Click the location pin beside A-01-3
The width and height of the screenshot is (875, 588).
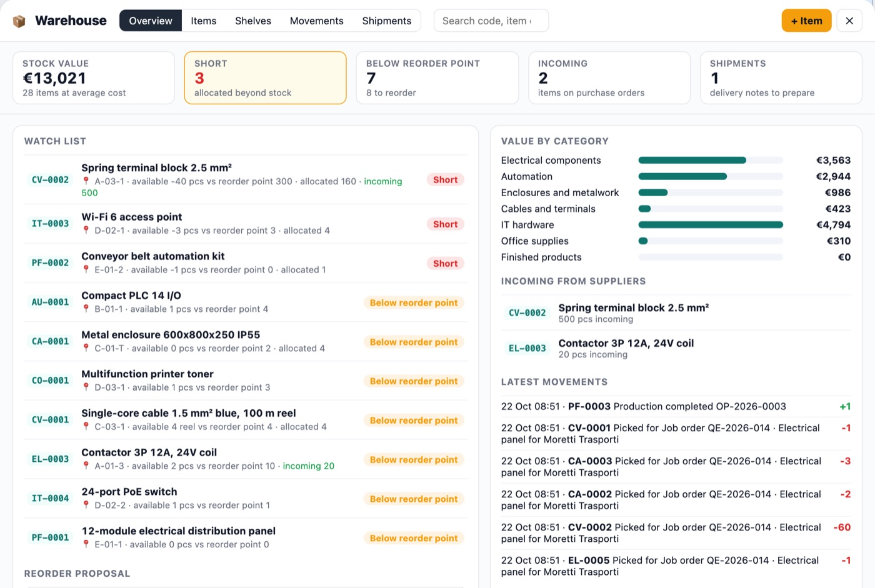86,466
